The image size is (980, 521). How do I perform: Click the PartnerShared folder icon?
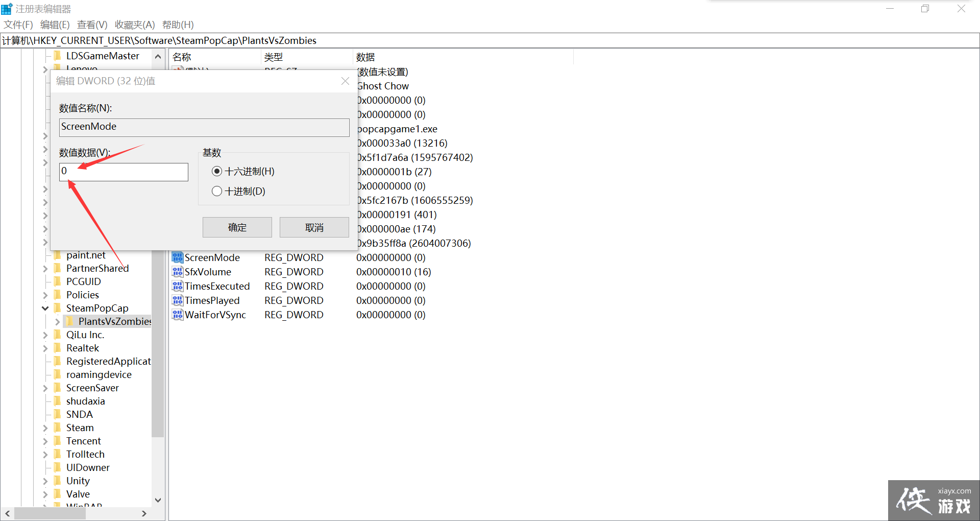[x=58, y=268]
